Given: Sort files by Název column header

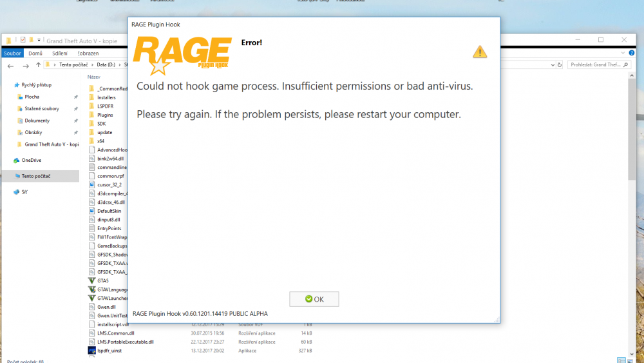Looking at the screenshot, I should pyautogui.click(x=93, y=77).
